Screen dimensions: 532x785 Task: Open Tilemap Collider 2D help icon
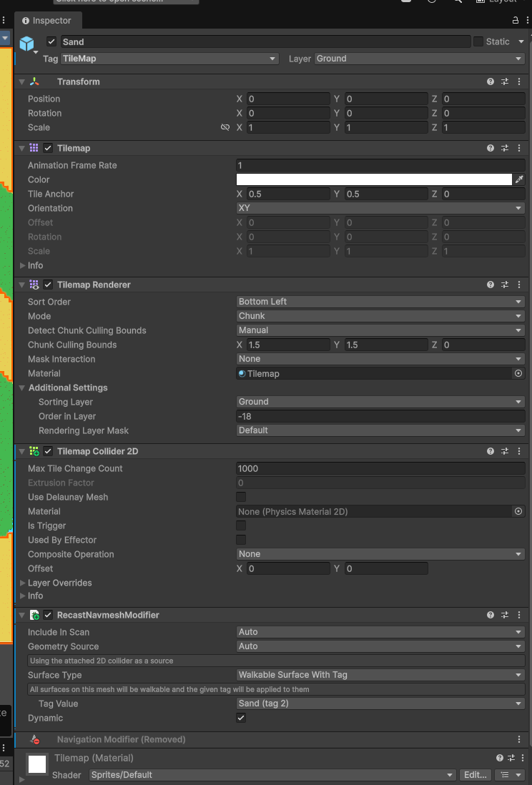tap(491, 452)
